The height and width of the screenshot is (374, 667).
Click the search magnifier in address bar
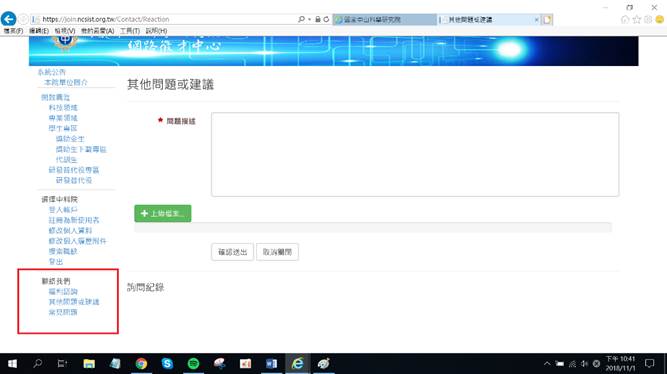(301, 19)
